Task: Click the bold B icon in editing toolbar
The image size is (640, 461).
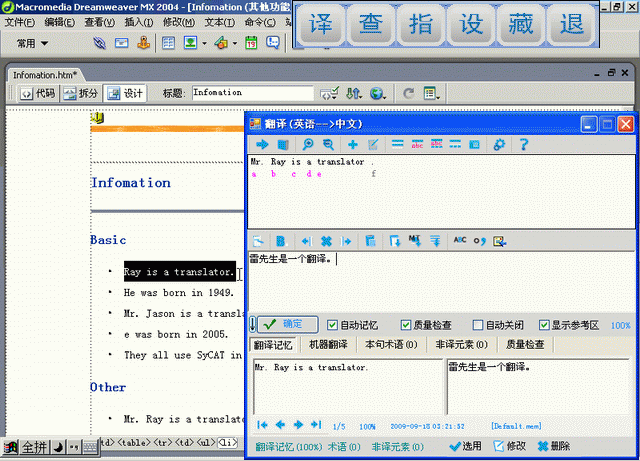Action: tap(281, 241)
